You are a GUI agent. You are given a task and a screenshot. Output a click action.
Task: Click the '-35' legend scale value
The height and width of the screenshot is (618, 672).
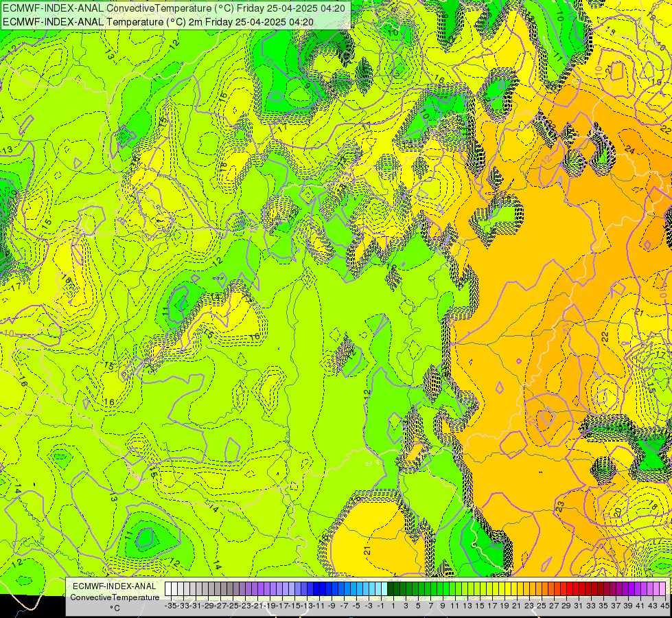tap(170, 606)
